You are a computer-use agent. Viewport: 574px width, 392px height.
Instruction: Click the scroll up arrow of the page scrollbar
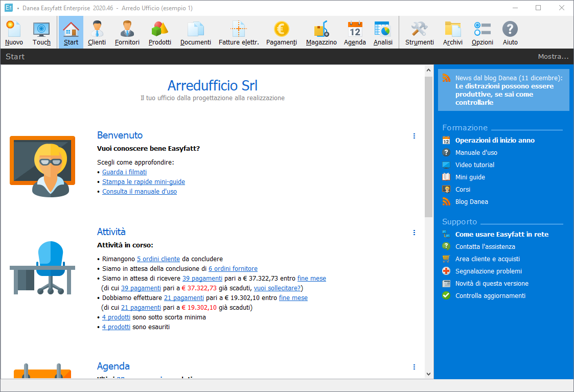(x=429, y=70)
